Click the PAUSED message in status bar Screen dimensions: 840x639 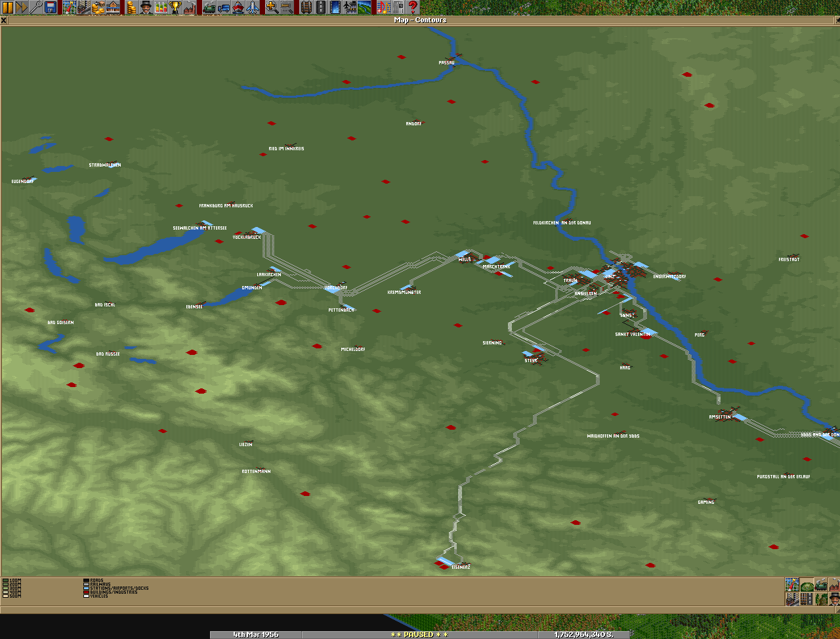click(419, 634)
